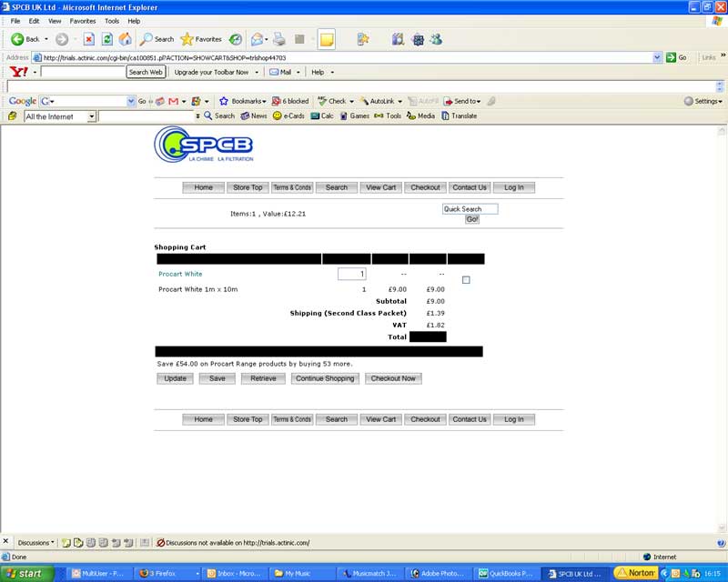Open the Calc tool in toolbar
The width and height of the screenshot is (728, 582).
coord(321,116)
